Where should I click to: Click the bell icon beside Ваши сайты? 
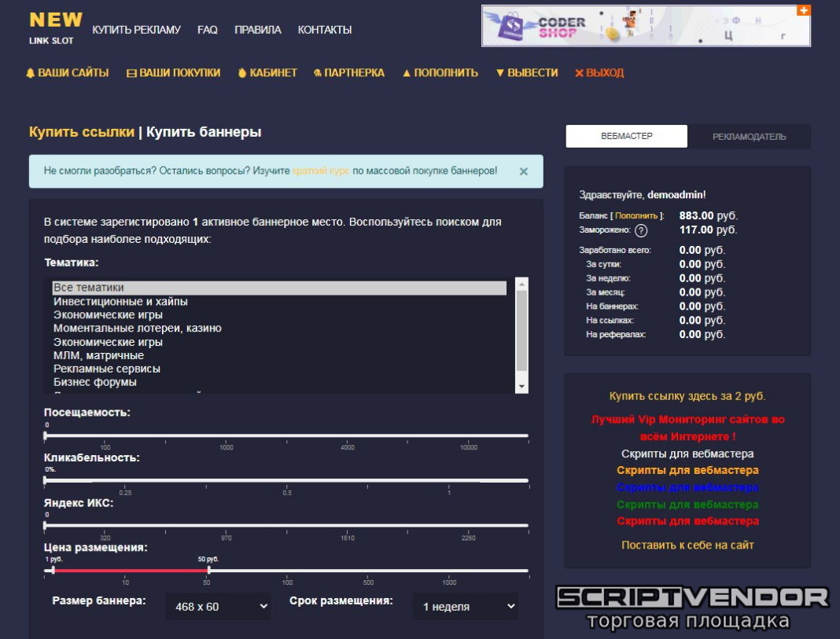click(x=31, y=73)
